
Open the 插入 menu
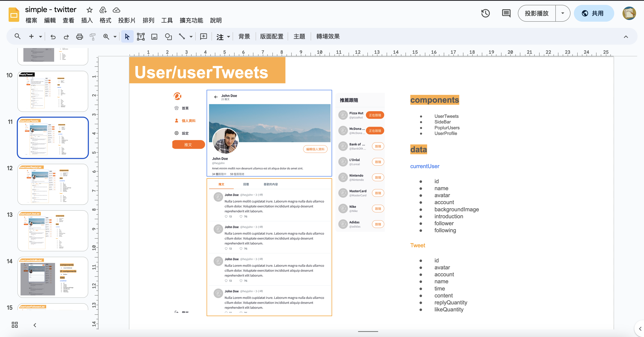pos(87,21)
